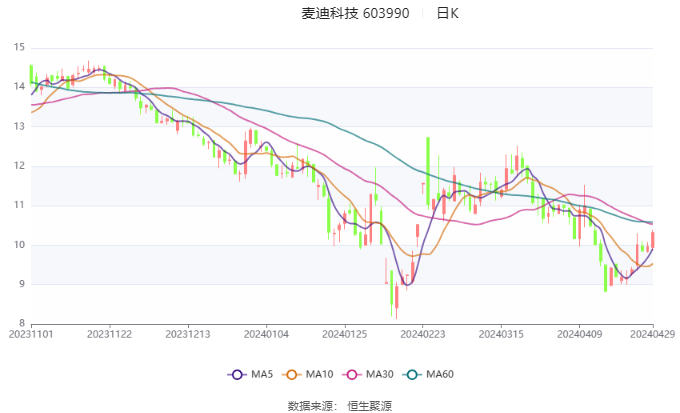Click the tallest green candle near 20240223
Image resolution: width=680 pixels, height=413 pixels.
tap(427, 172)
